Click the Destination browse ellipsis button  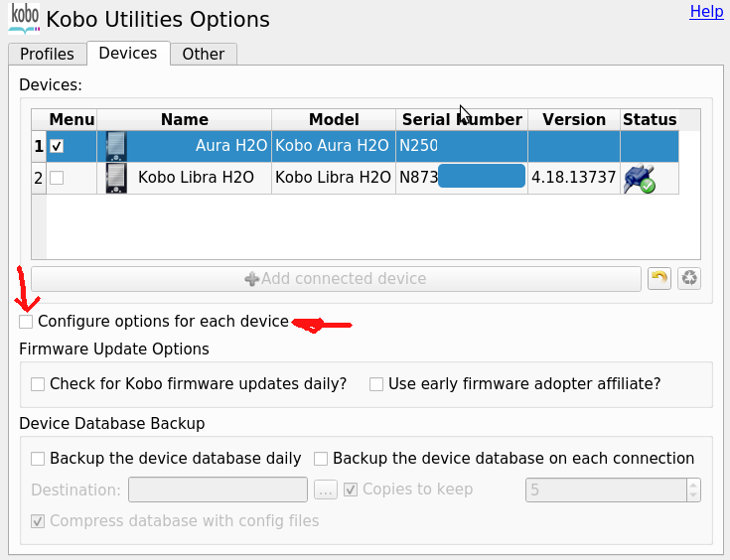tap(326, 490)
